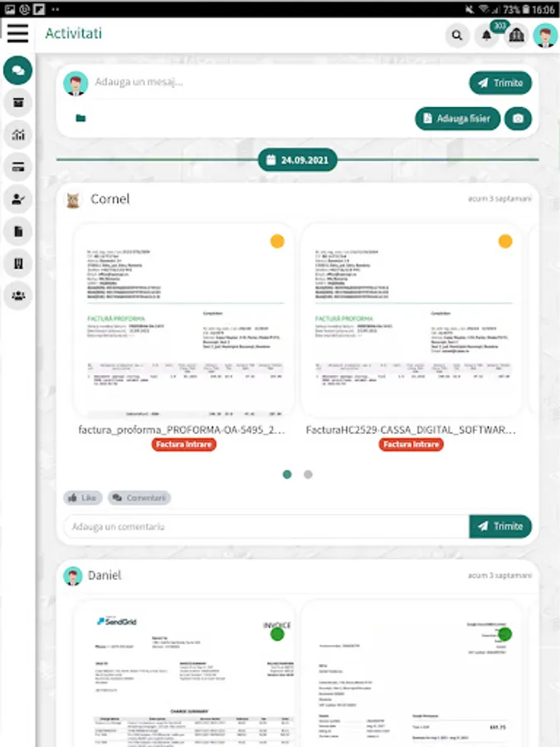This screenshot has height=747, width=560.
Task: Open the archive box sidebar icon
Action: [18, 102]
